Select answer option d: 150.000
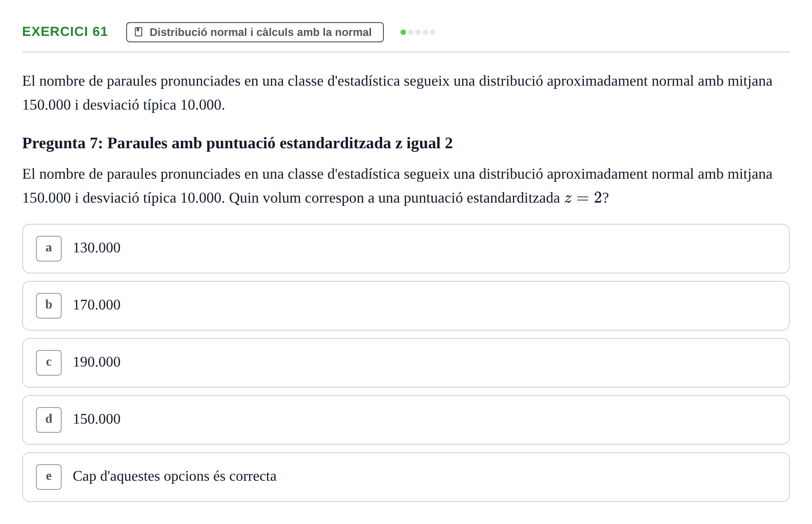 pyautogui.click(x=406, y=420)
